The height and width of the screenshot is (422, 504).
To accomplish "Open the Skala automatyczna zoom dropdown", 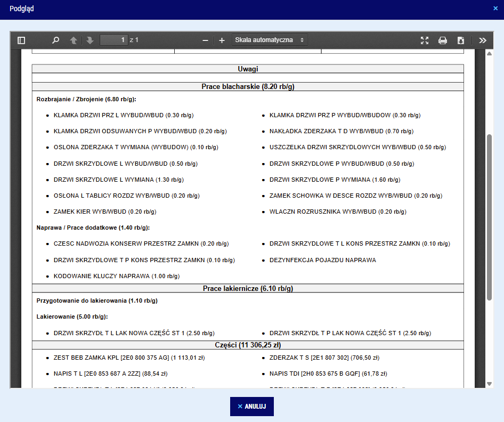I will point(270,40).
